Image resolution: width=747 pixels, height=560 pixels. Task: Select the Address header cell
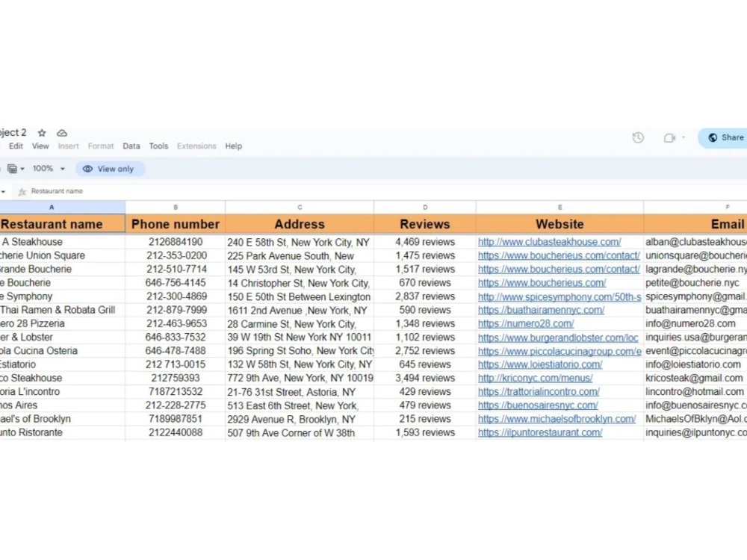tap(300, 224)
